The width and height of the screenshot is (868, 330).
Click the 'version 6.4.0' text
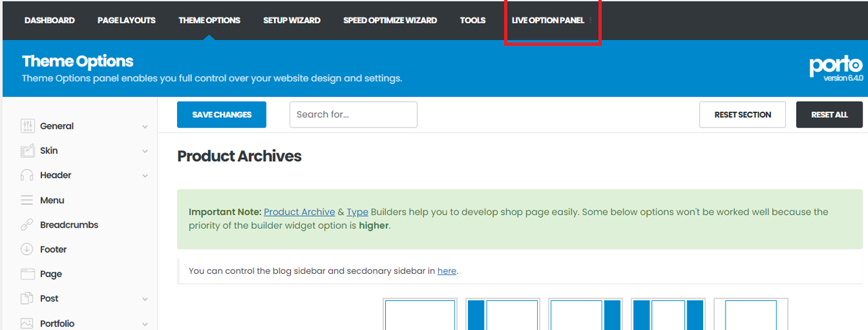pyautogui.click(x=843, y=78)
